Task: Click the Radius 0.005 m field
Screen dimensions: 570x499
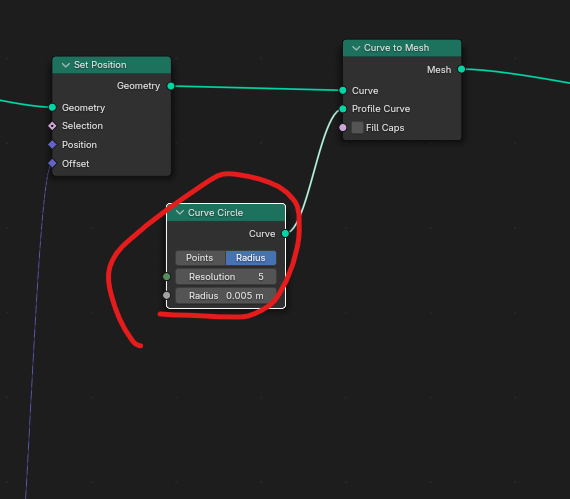Action: (226, 295)
